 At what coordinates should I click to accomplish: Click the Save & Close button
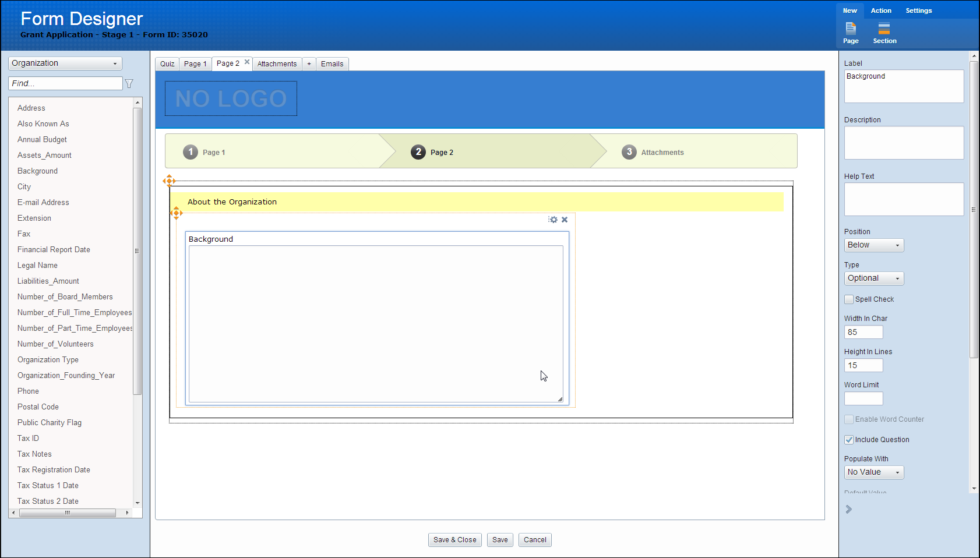[x=454, y=540]
